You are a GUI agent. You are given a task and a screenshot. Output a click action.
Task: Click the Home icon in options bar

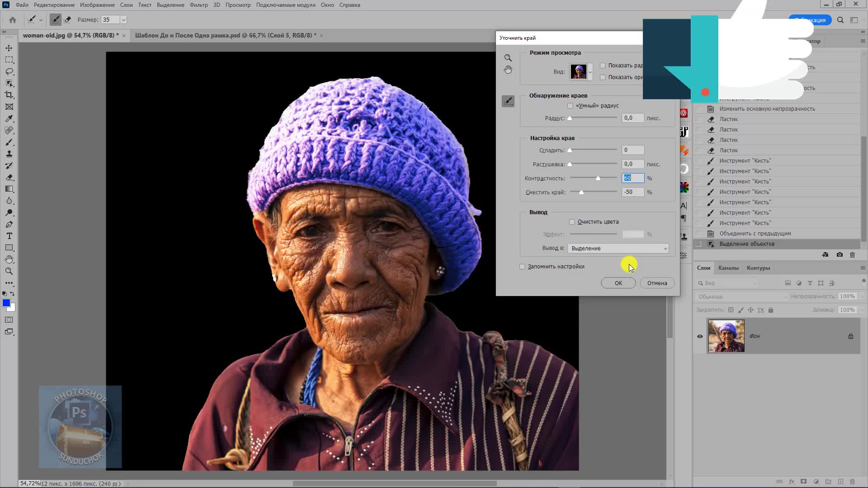click(13, 20)
